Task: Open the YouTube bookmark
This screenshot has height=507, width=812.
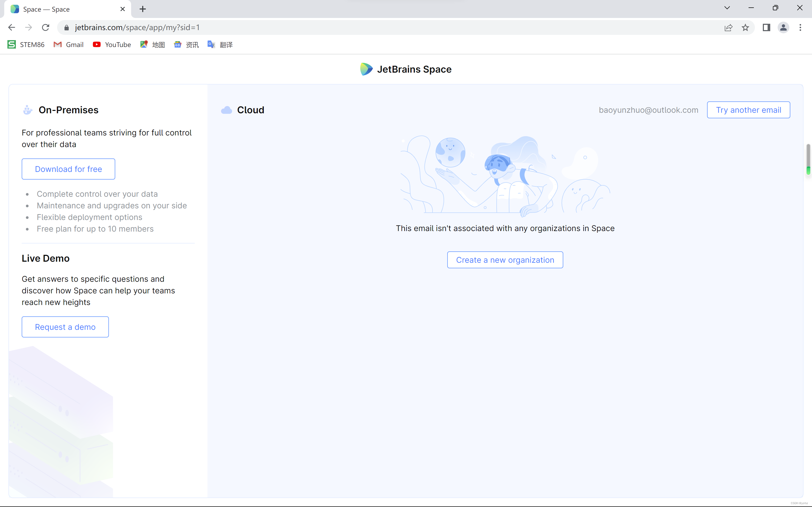Action: coord(112,45)
